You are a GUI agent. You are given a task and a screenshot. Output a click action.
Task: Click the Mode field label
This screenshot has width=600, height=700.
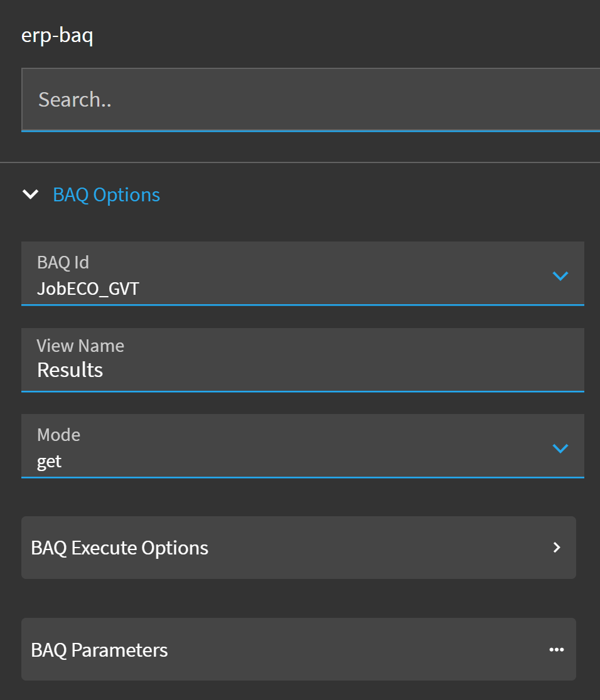tap(58, 435)
